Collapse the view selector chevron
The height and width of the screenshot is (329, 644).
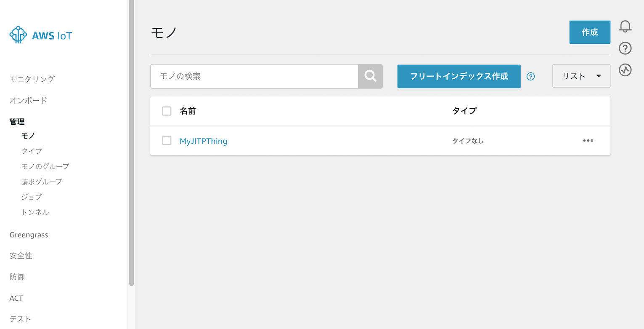[x=599, y=76]
